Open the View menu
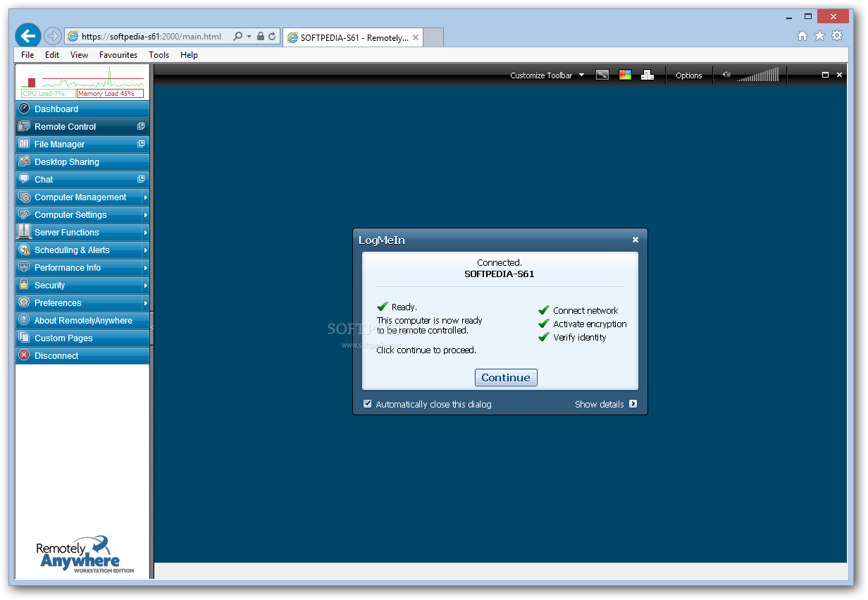Viewport: 868px width, 600px height. coord(79,55)
